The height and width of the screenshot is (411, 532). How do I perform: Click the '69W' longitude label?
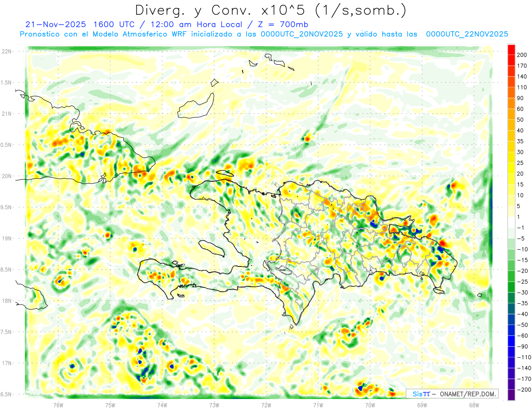tap(422, 404)
